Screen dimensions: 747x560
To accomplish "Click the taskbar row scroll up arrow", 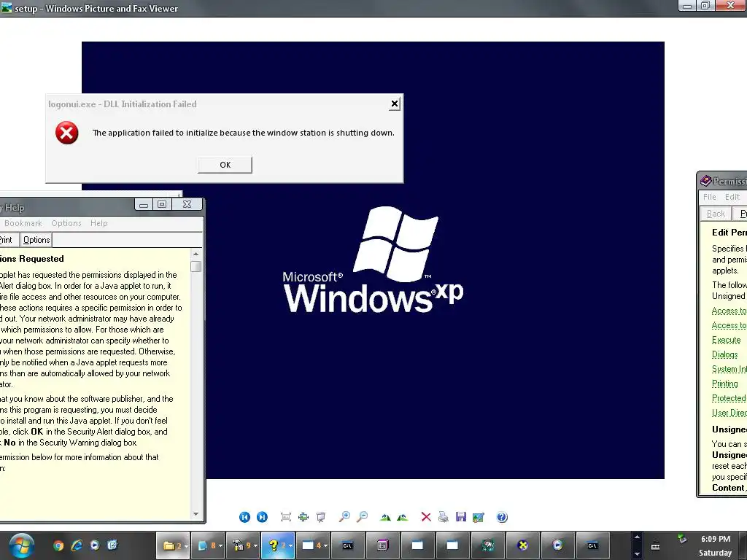I will click(637, 537).
